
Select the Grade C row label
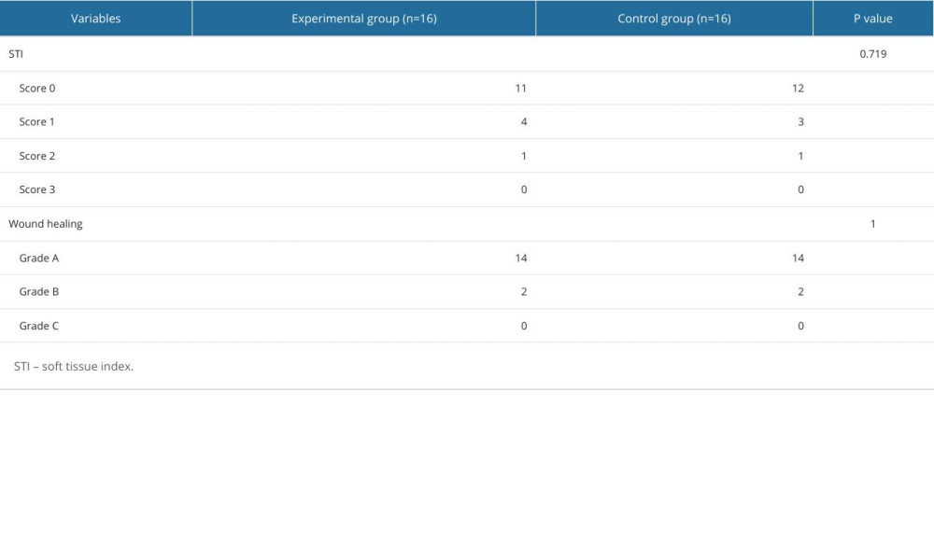point(38,326)
